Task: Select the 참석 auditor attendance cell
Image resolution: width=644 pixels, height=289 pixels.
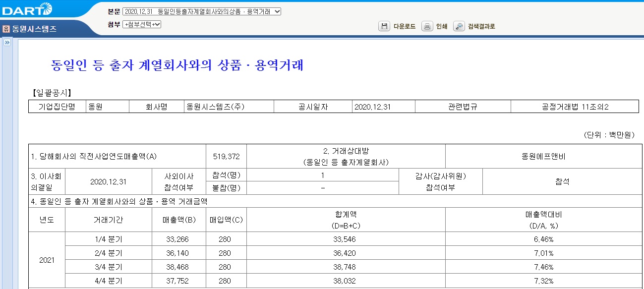Action: tap(562, 181)
